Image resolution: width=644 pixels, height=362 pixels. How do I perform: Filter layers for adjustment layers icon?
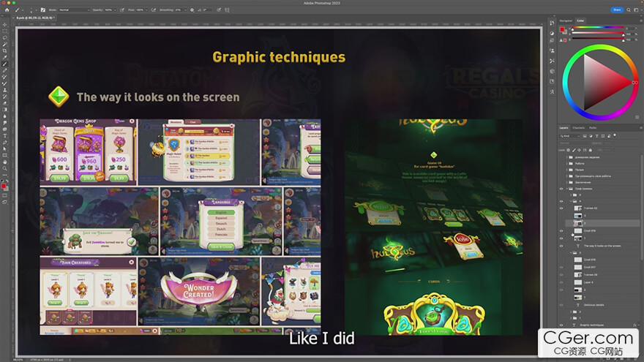(x=591, y=136)
